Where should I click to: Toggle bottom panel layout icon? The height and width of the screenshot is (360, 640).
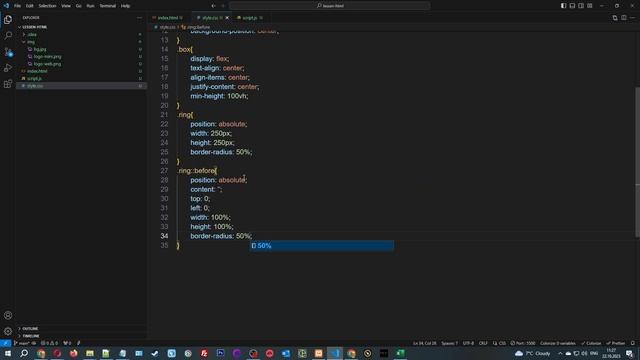pos(572,6)
